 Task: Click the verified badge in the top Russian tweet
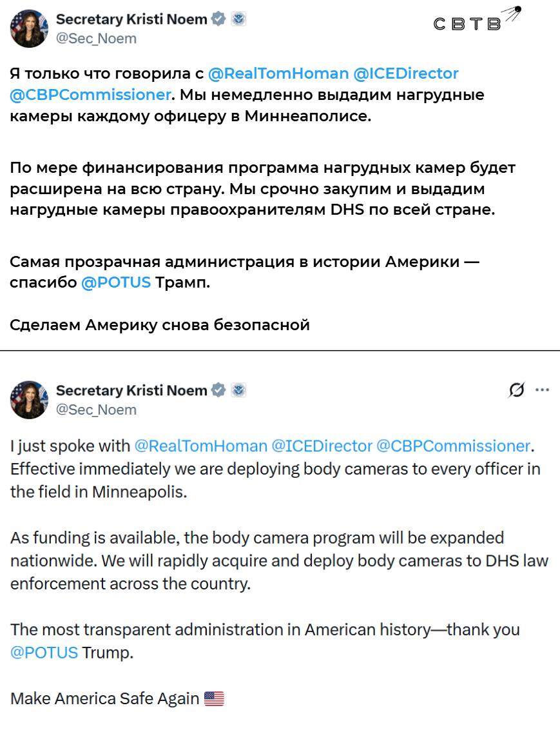click(218, 19)
